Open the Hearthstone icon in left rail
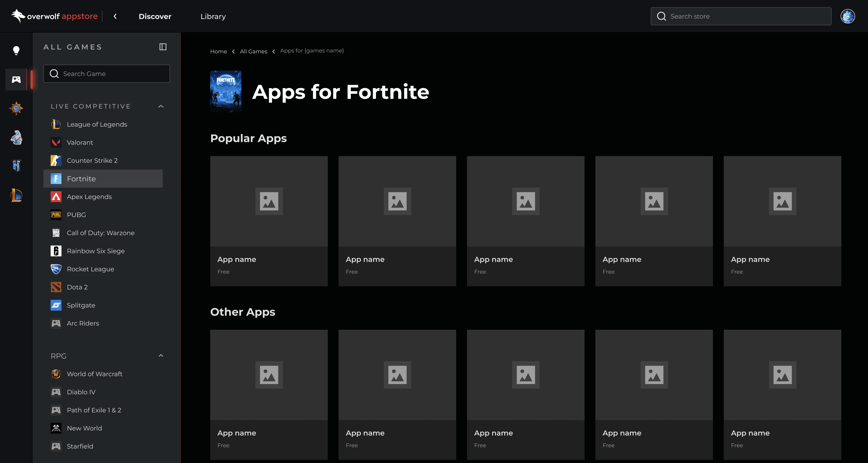The width and height of the screenshot is (868, 463). pyautogui.click(x=16, y=108)
